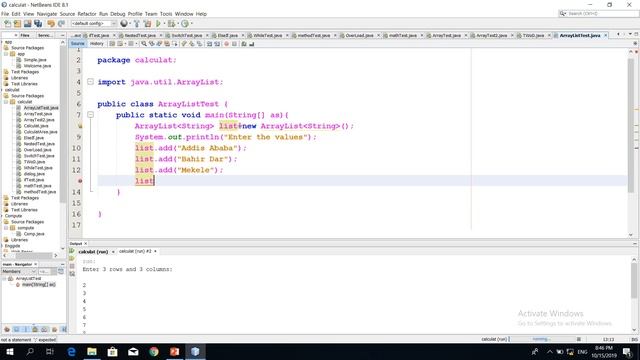Viewport: 640px width, 360px height.
Task: Click the editor Find Selection magnifier icon
Action: pyautogui.click(x=144, y=44)
